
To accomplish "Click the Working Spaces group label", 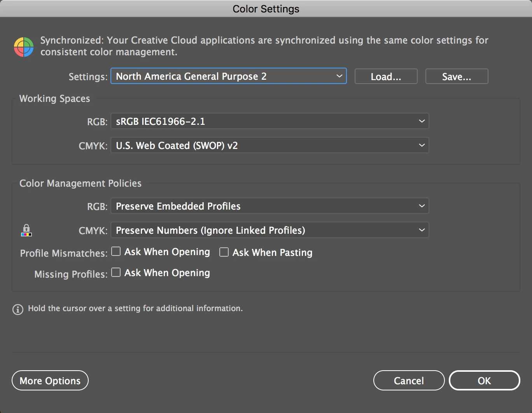I will 55,99.
